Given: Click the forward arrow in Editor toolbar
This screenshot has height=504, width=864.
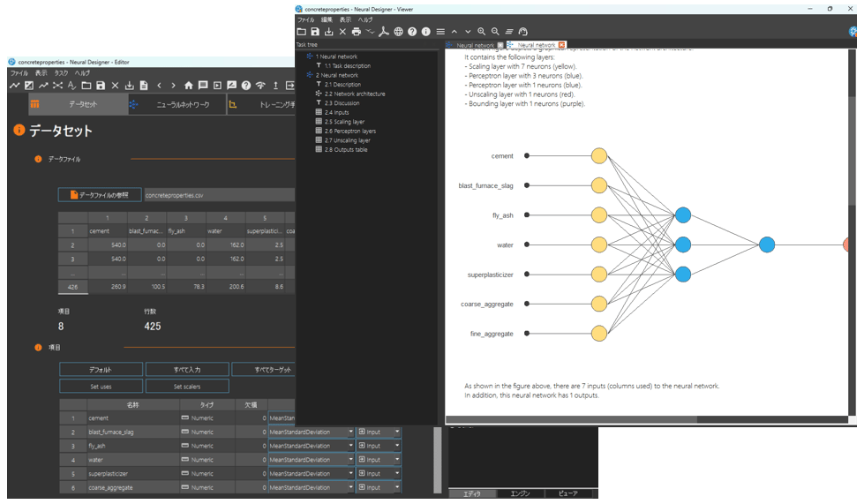Looking at the screenshot, I should click(x=174, y=86).
